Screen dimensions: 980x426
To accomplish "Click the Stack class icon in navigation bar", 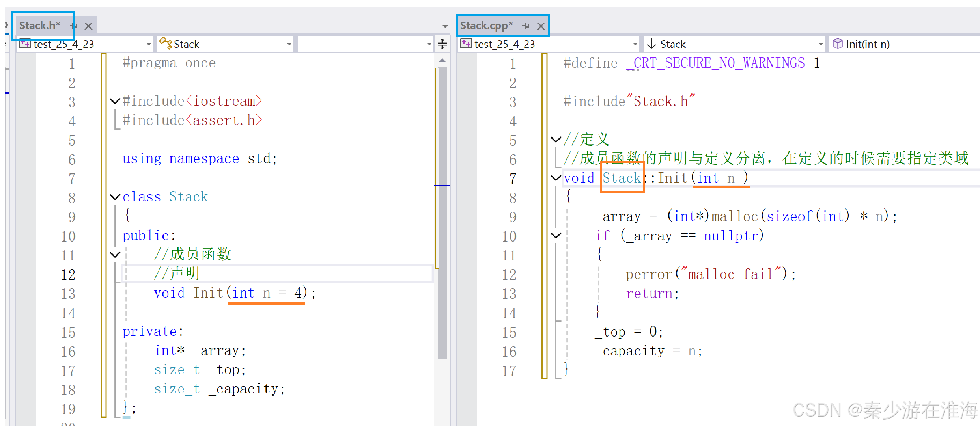I will [x=165, y=43].
